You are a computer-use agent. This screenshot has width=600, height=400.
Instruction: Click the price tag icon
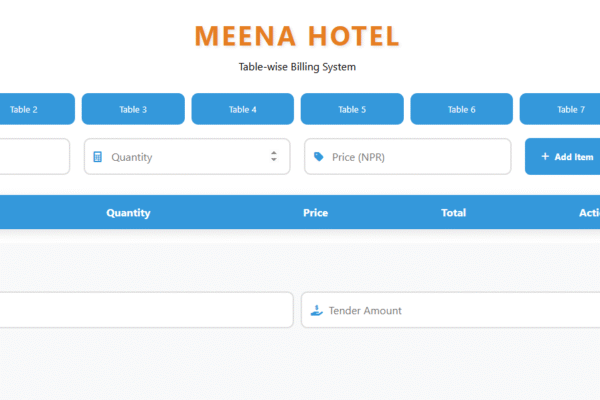tap(318, 157)
